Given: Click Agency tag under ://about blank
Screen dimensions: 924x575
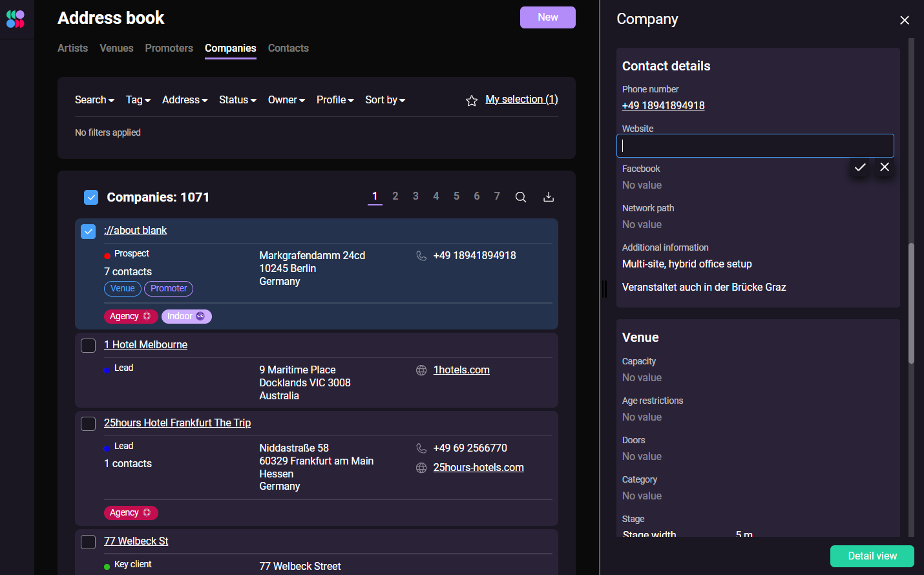Looking at the screenshot, I should pos(131,317).
